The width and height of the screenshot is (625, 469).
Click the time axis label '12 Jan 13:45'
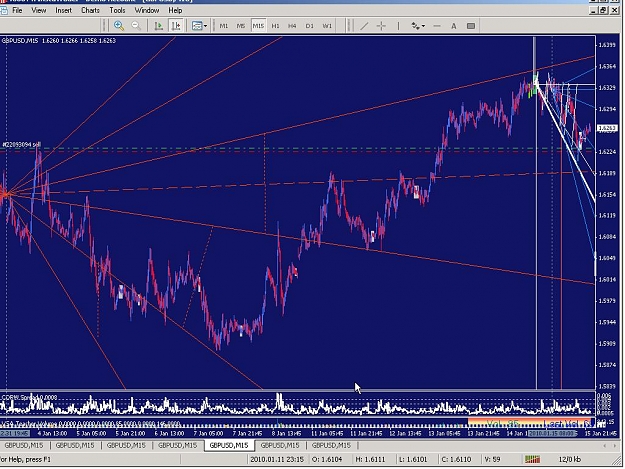[x=405, y=433]
